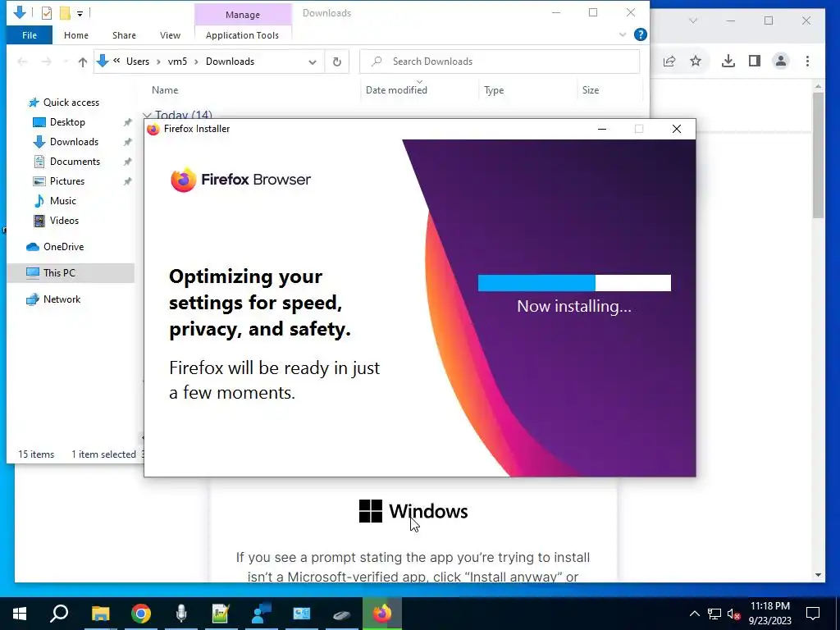The height and width of the screenshot is (630, 840).
Task: Click the Search Downloads field
Action: click(x=500, y=62)
